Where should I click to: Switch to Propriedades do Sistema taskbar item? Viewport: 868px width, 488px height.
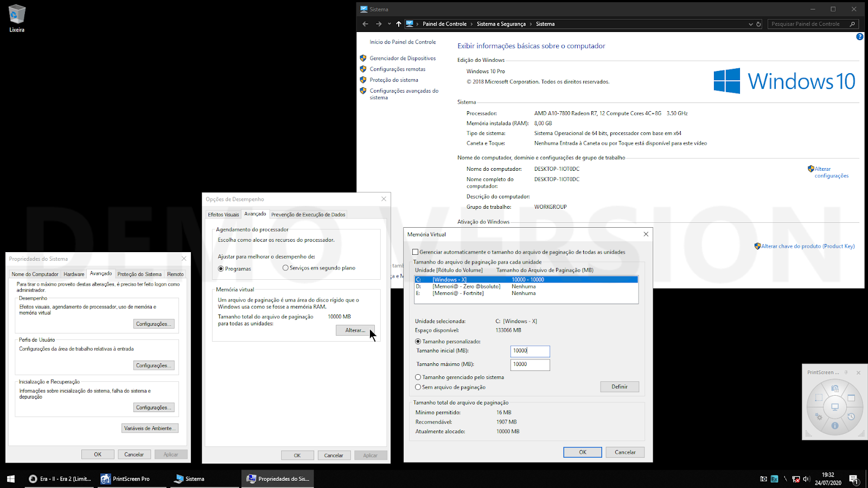(278, 479)
